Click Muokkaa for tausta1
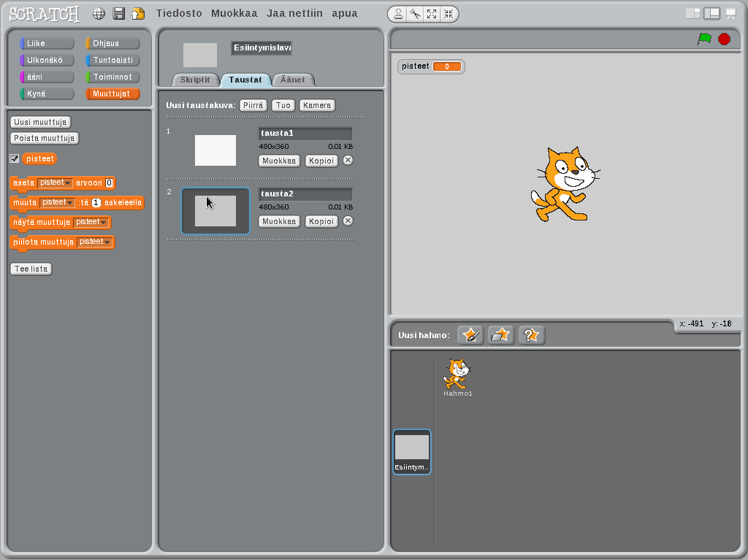The image size is (748, 560). pyautogui.click(x=279, y=161)
